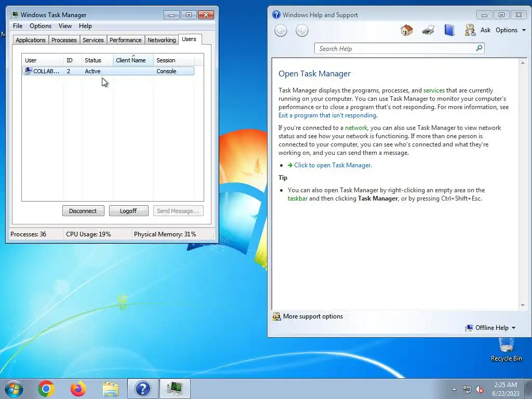The width and height of the screenshot is (532, 399).
Task: Click the muted volume tray icon
Action: point(480,390)
